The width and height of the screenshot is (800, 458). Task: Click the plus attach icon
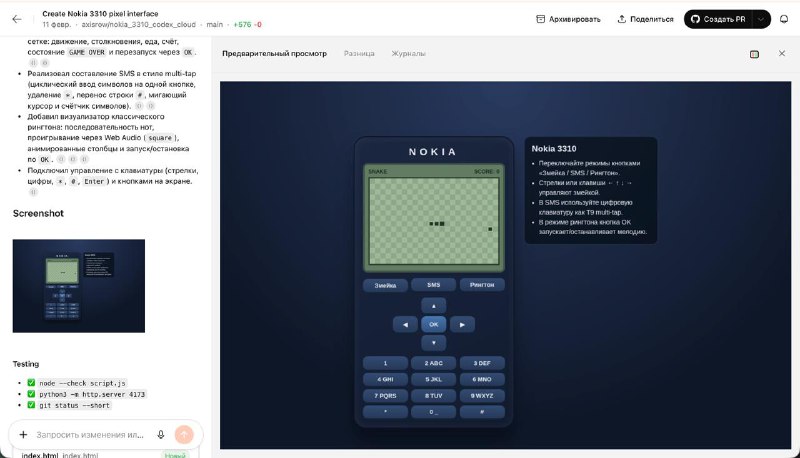coord(23,435)
